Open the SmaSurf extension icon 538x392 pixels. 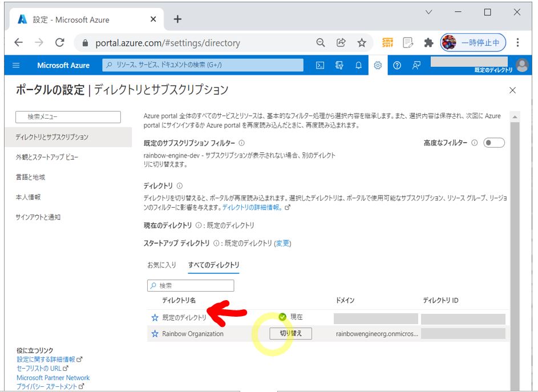[x=387, y=43]
